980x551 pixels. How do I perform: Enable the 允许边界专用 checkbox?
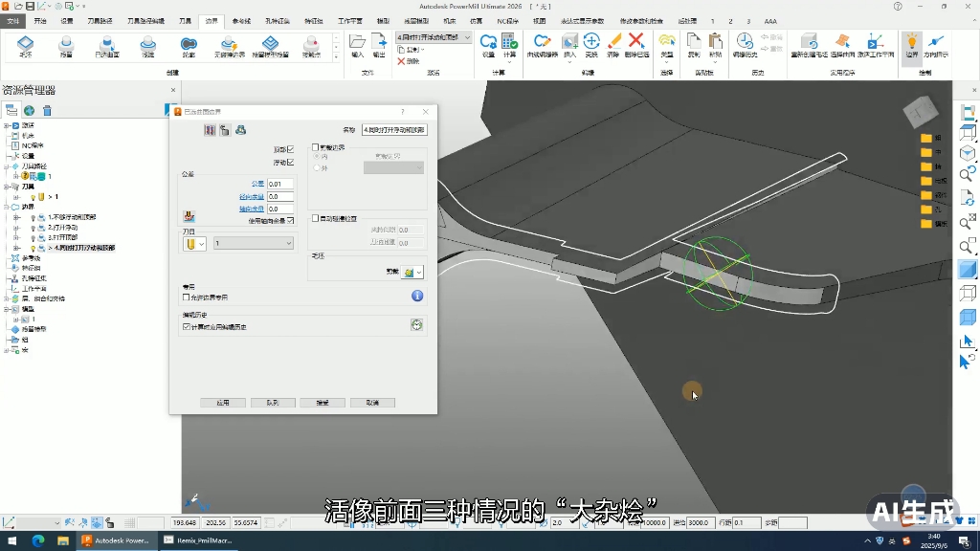pyautogui.click(x=187, y=298)
